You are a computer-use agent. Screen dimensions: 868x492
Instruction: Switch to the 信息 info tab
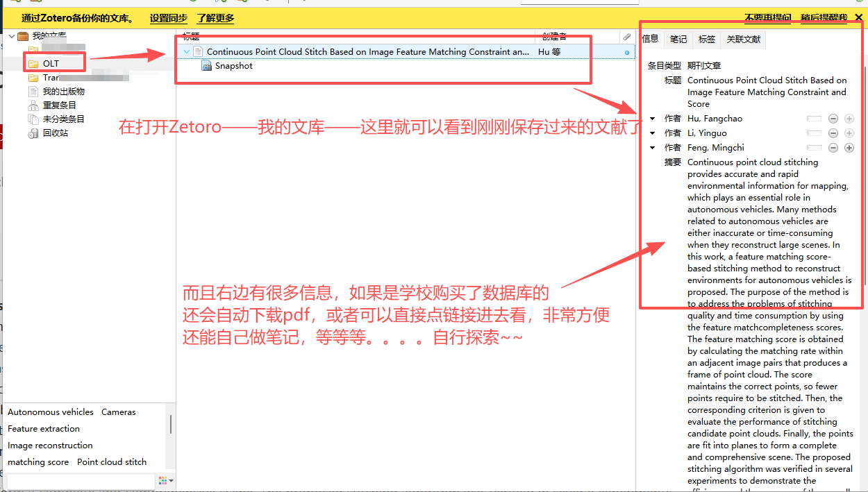click(x=651, y=39)
